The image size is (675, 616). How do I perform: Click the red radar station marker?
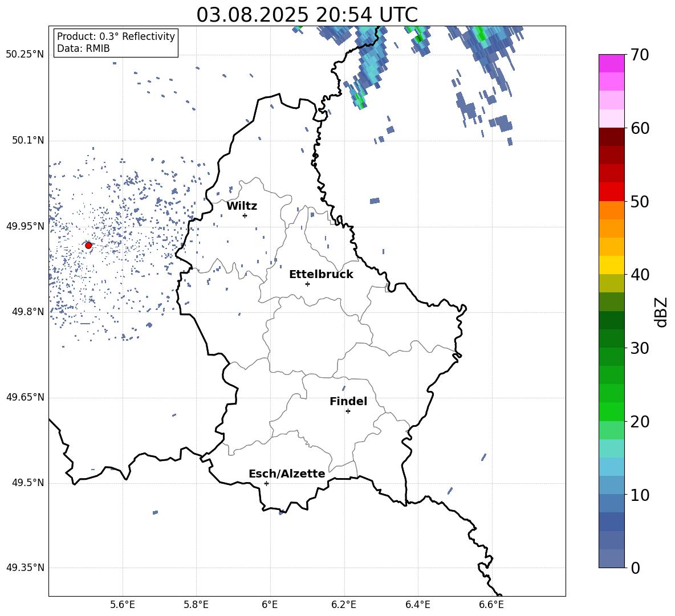click(x=88, y=245)
